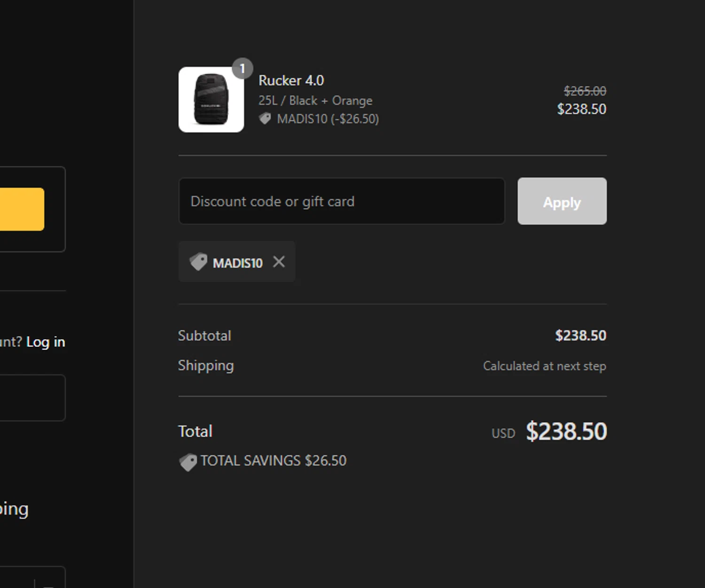
Task: Click the large Total amount $238.50
Action: [x=566, y=431]
